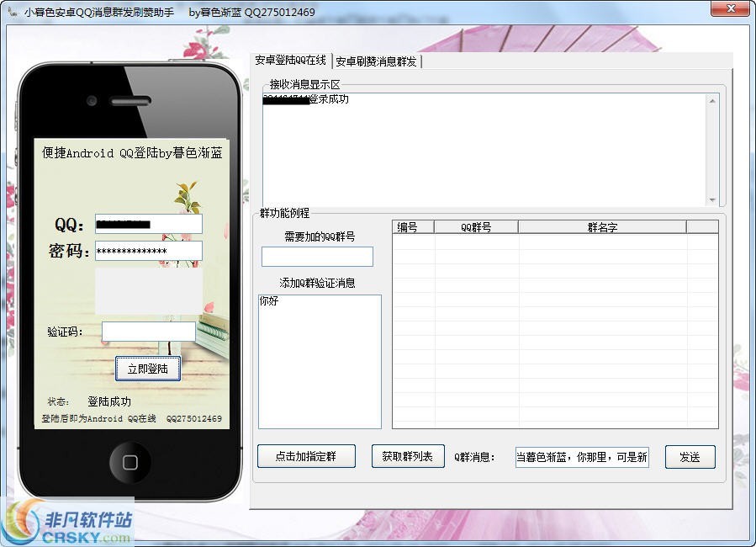
Task: Click the phone home button
Action: pos(130,462)
